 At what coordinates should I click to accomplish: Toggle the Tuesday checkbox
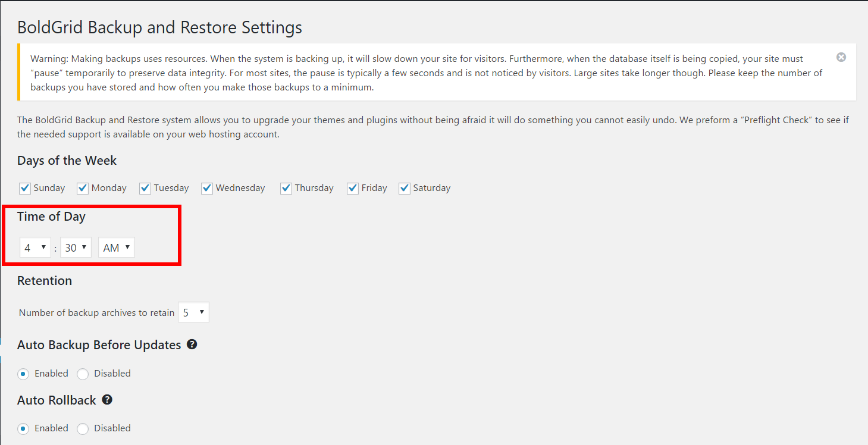(x=145, y=188)
